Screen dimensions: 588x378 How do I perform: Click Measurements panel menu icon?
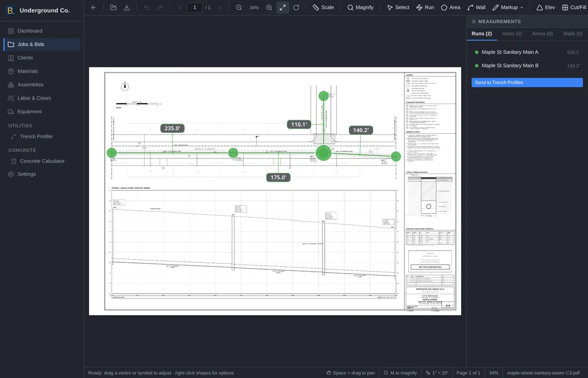click(x=473, y=22)
